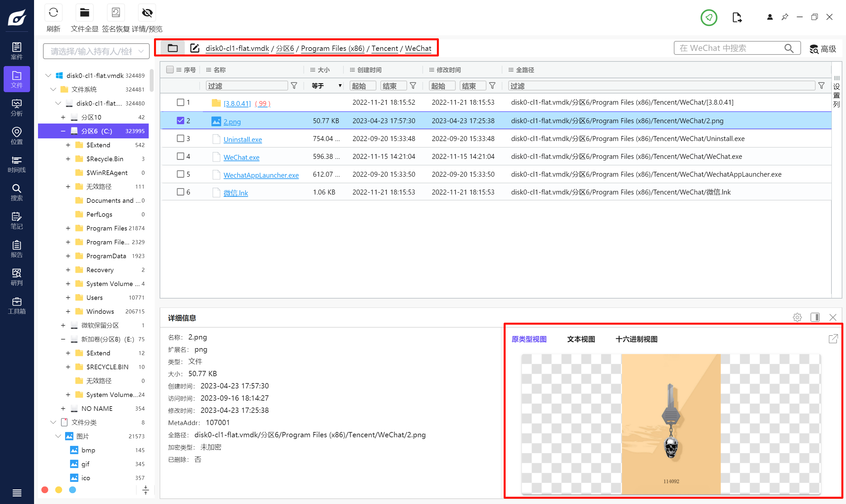
Task: Expand the NO NAME partition node
Action: tap(63, 409)
